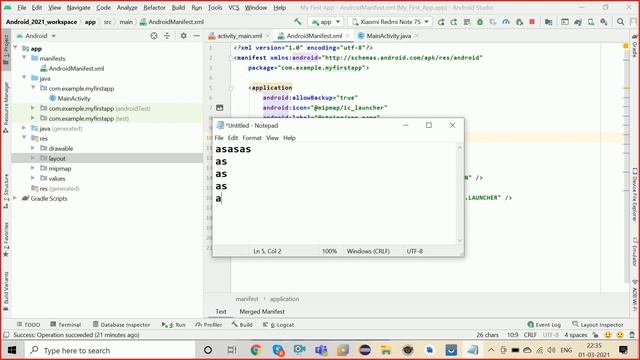Open the Layout Inspector panel

click(598, 324)
